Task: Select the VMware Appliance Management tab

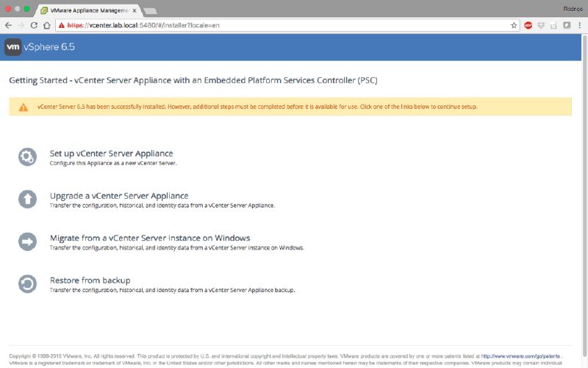Action: [88, 10]
